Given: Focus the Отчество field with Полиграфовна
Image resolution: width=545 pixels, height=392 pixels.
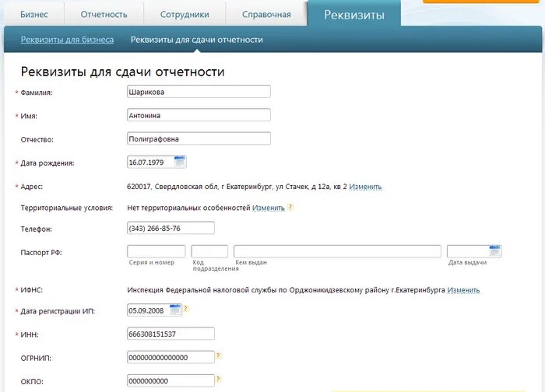Looking at the screenshot, I should [199, 138].
